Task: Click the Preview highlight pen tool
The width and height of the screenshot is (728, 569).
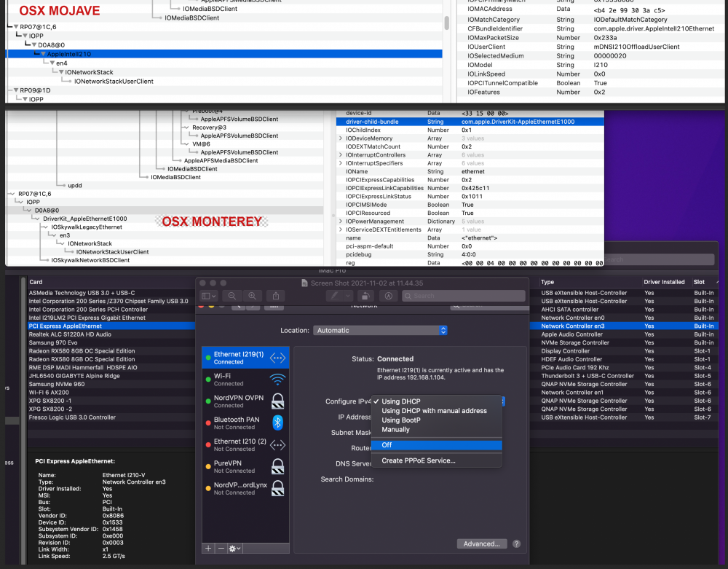Action: coord(334,296)
